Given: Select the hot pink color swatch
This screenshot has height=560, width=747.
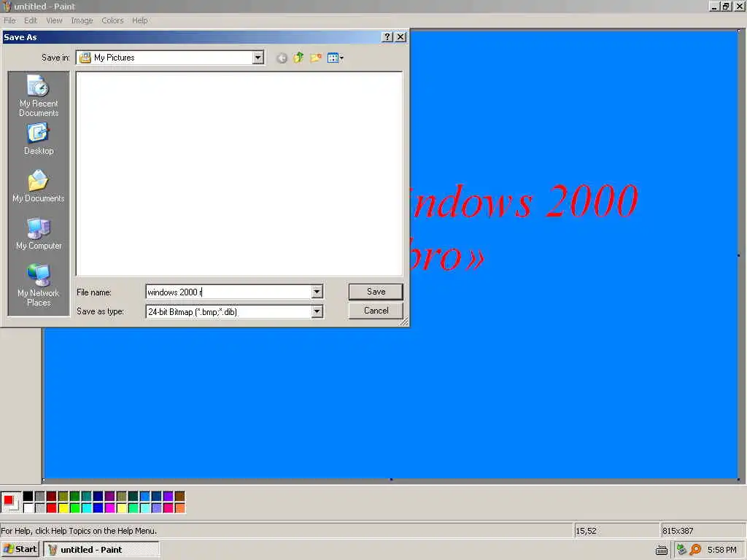Looking at the screenshot, I should (x=169, y=508).
